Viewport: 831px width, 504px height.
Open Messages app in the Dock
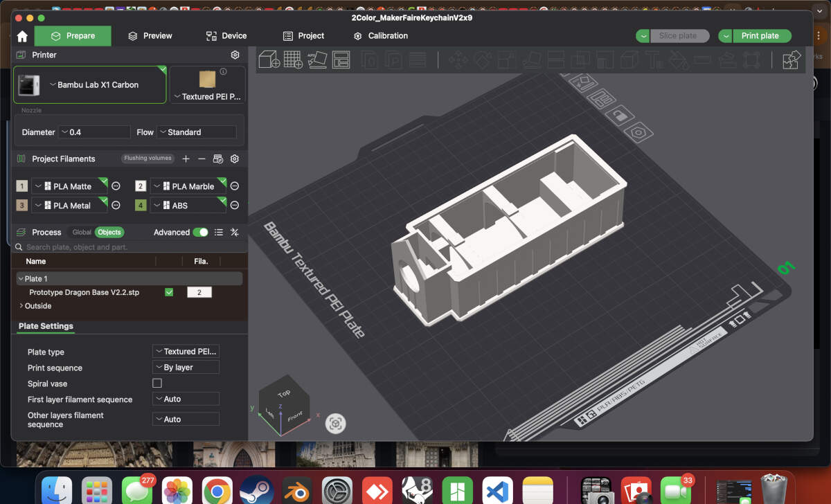click(137, 492)
